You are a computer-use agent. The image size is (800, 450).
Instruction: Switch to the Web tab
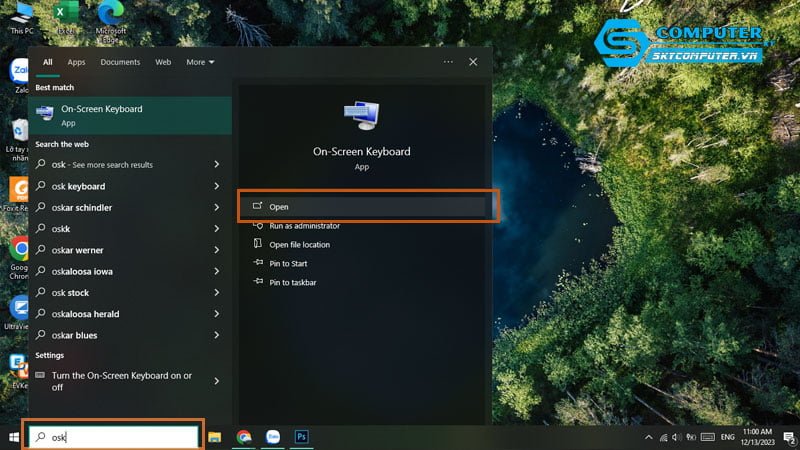coord(163,62)
